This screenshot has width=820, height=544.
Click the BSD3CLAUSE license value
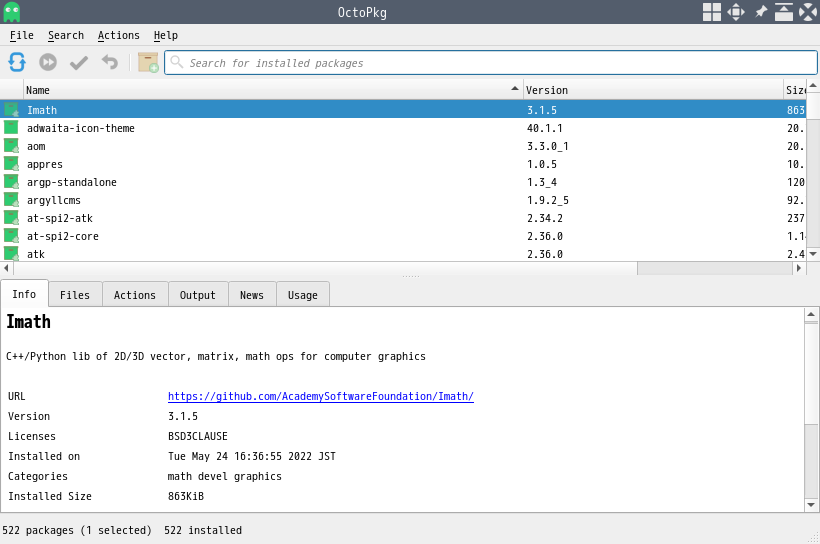tap(198, 436)
